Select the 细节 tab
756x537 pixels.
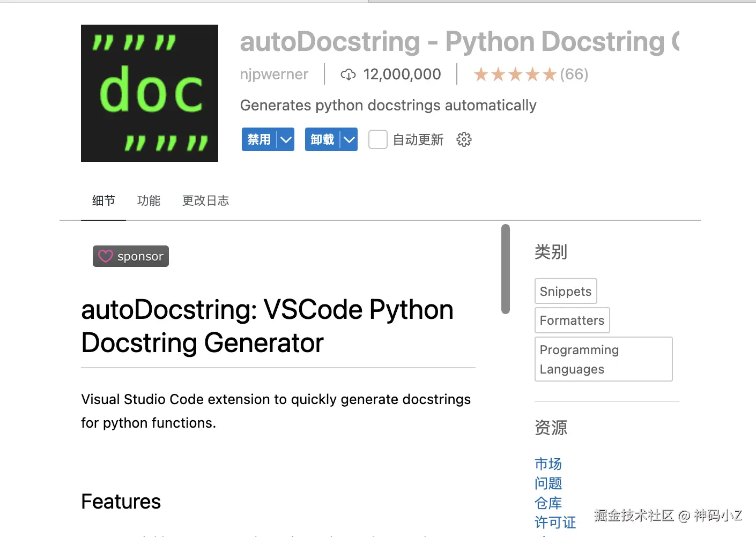tap(103, 201)
